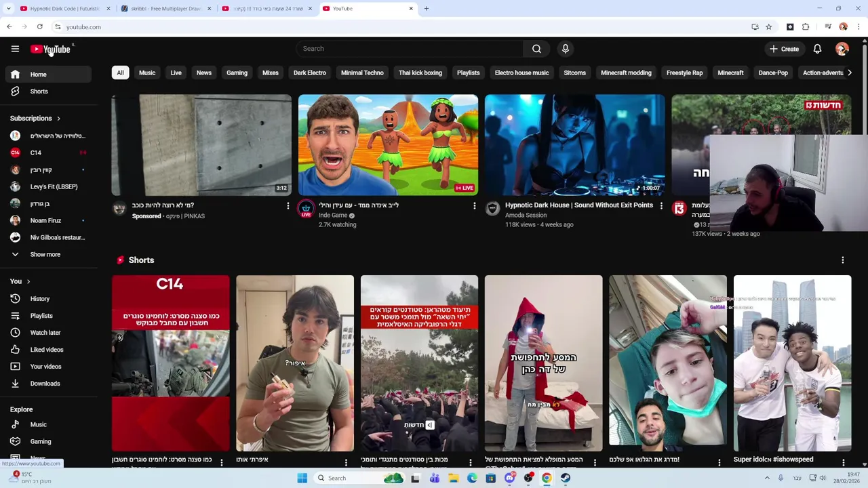Image resolution: width=868 pixels, height=488 pixels.
Task: Open Levy's Fit (LBSEP) channel
Action: [54, 187]
